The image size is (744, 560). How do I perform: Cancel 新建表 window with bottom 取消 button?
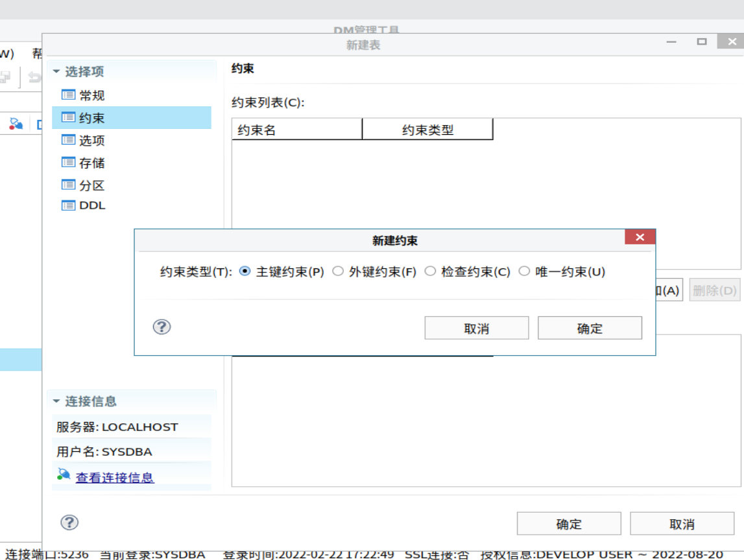682,524
